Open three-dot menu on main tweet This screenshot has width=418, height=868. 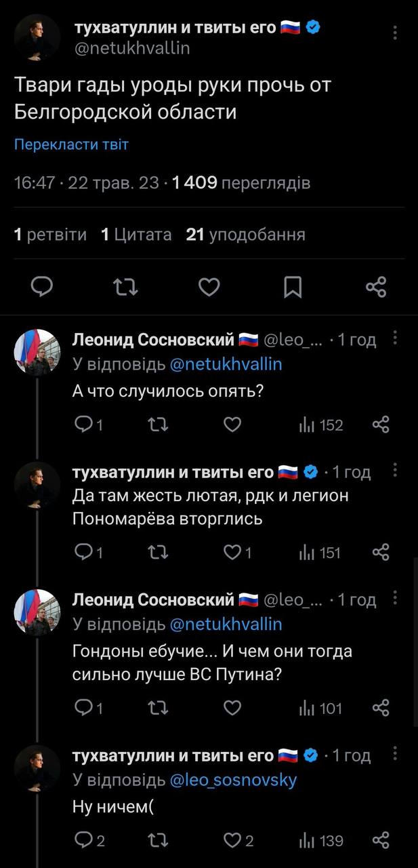[x=396, y=33]
